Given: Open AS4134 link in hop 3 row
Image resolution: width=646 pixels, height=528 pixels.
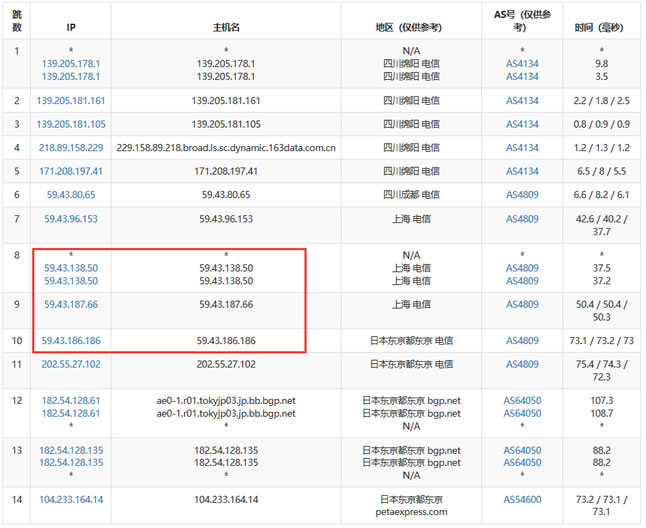Looking at the screenshot, I should point(522,124).
